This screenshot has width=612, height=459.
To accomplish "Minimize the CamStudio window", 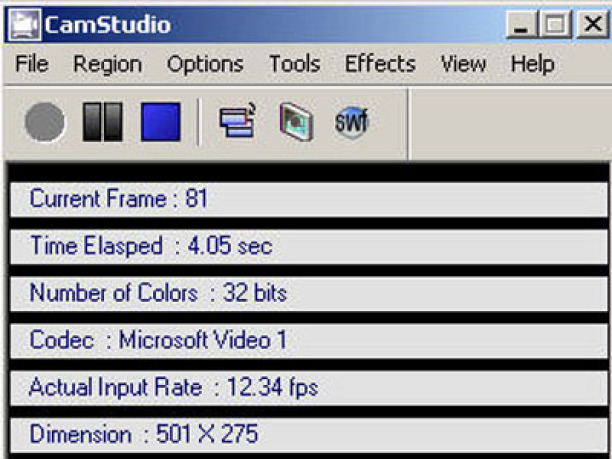I will coord(521,24).
